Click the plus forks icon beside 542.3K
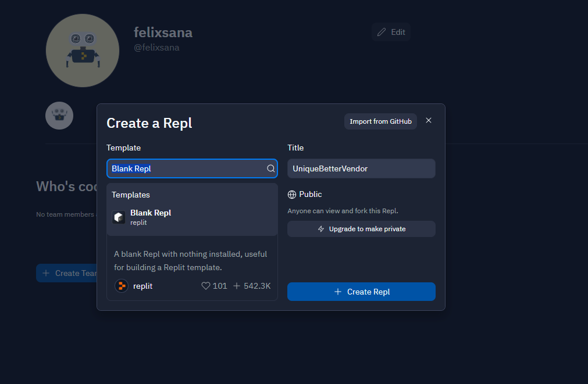This screenshot has width=588, height=384. (x=237, y=286)
